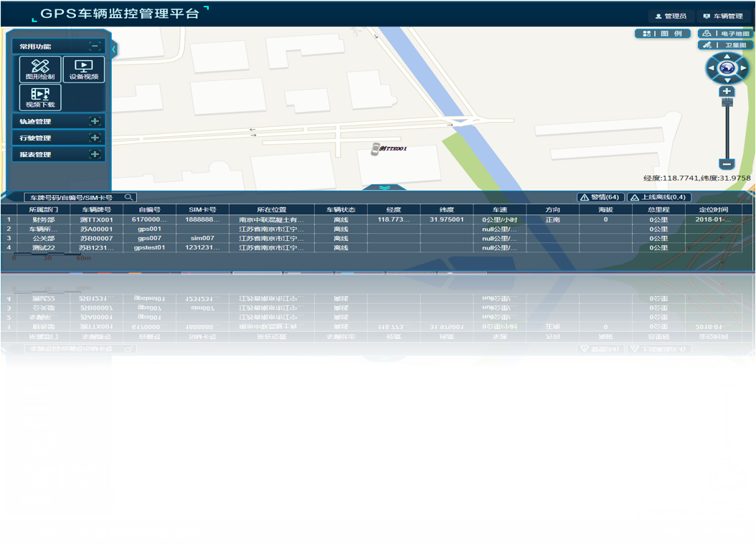This screenshot has height=547, width=756.
Task: Click the vehicle marker 测TTX001 on the map
Action: coord(375,148)
